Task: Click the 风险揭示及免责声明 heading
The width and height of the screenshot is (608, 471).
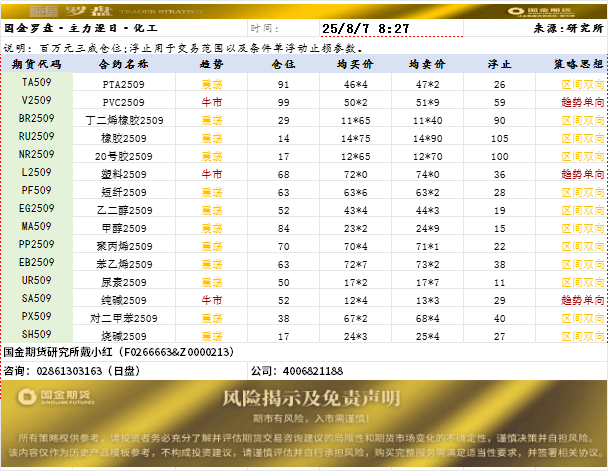Action: pos(311,398)
